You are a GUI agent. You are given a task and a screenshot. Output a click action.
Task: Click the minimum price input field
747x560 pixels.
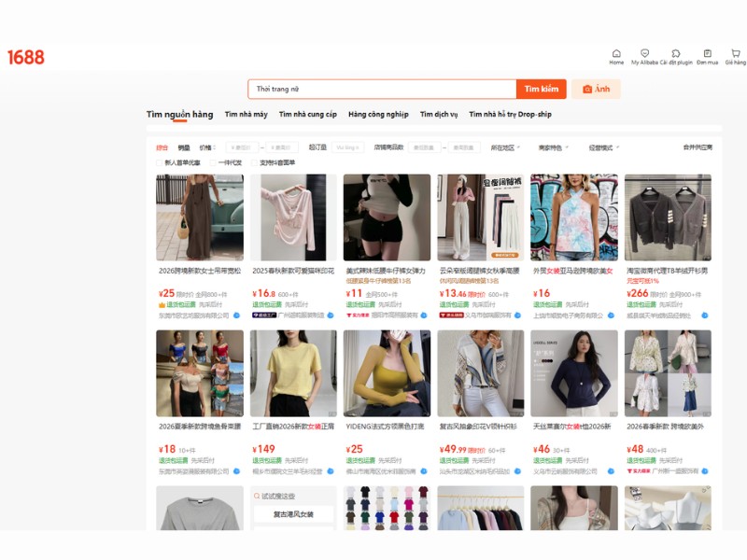[242, 147]
